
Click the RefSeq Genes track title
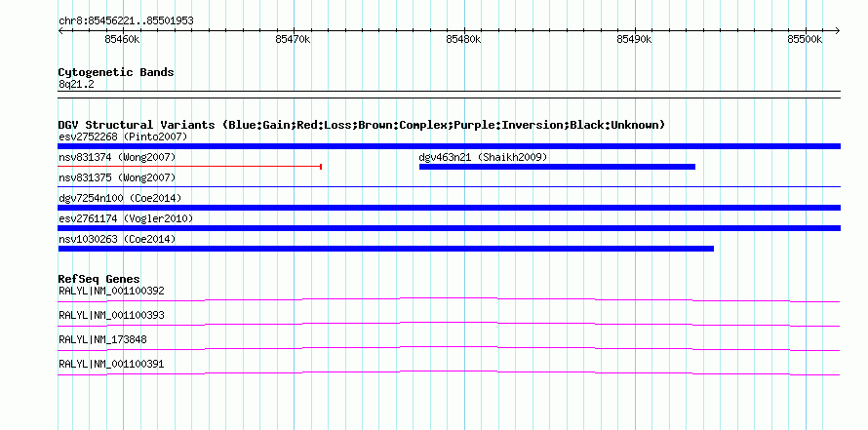point(99,279)
